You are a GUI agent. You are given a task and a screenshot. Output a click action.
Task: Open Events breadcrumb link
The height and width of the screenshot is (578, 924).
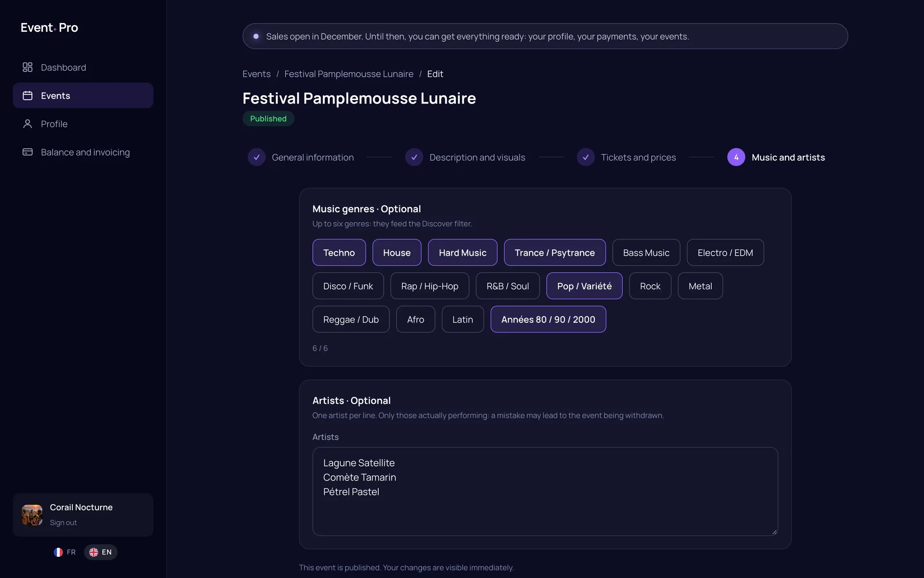257,74
